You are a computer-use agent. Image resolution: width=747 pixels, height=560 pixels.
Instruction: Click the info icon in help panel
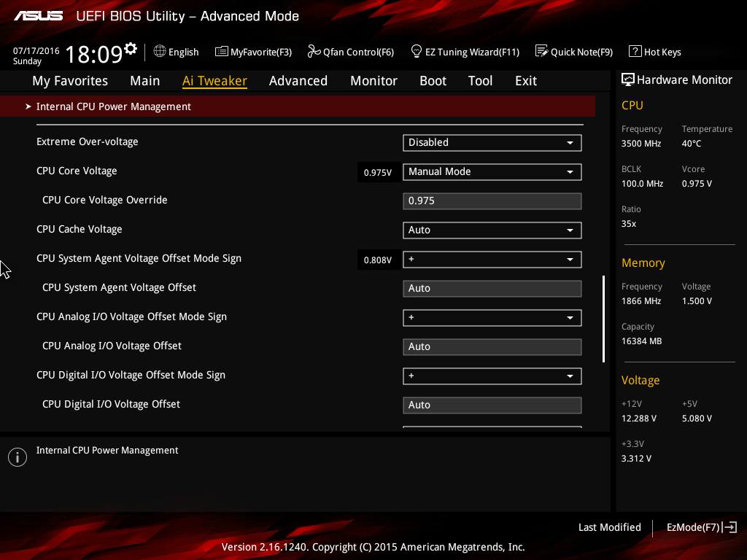(x=18, y=457)
